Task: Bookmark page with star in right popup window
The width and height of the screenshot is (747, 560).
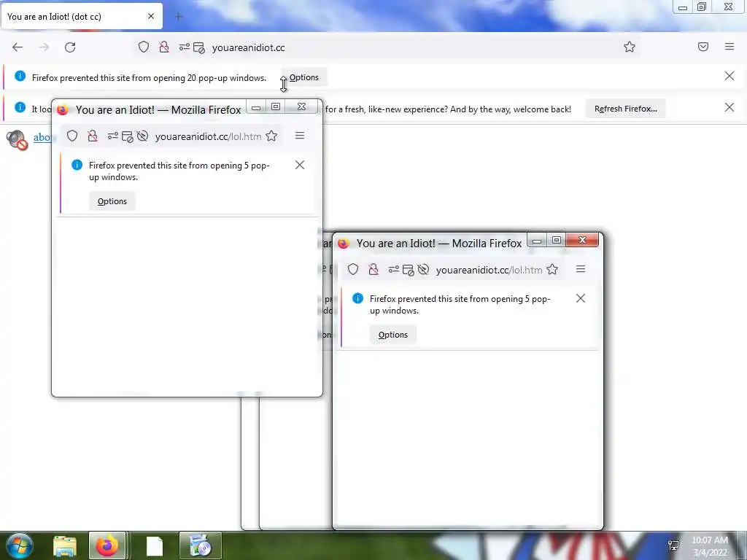Action: pos(552,270)
